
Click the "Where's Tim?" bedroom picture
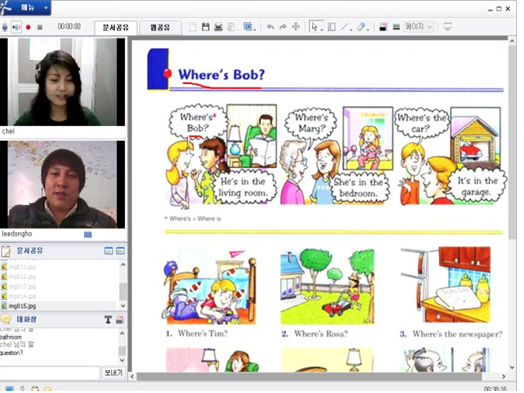pos(210,286)
